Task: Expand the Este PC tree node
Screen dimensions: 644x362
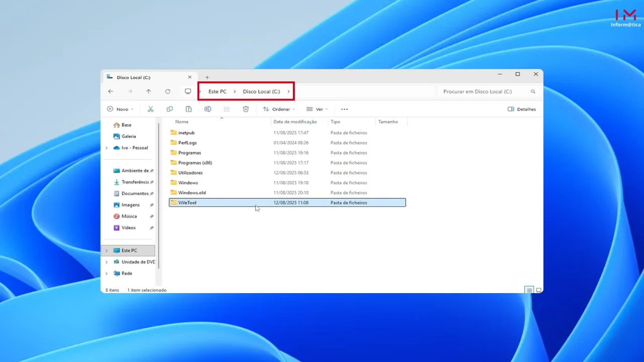Action: click(106, 250)
